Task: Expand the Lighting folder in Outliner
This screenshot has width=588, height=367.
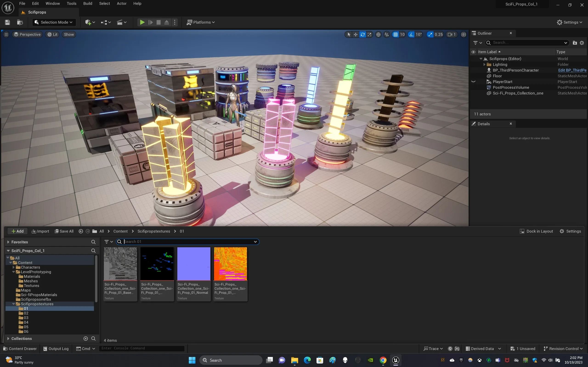Action: [484, 64]
